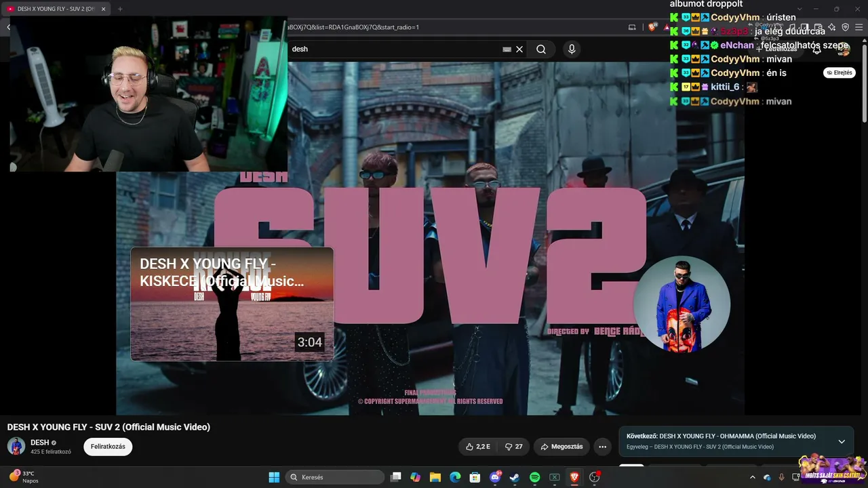This screenshot has height=488, width=868.
Task: Click the taskbar Keresés search box
Action: tap(335, 477)
